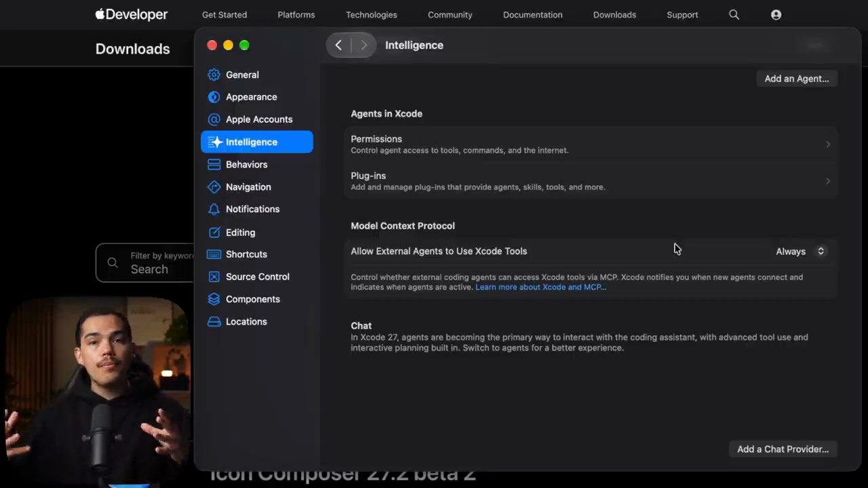Click the Add an Agent button
The image size is (868, 488).
pyautogui.click(x=797, y=79)
